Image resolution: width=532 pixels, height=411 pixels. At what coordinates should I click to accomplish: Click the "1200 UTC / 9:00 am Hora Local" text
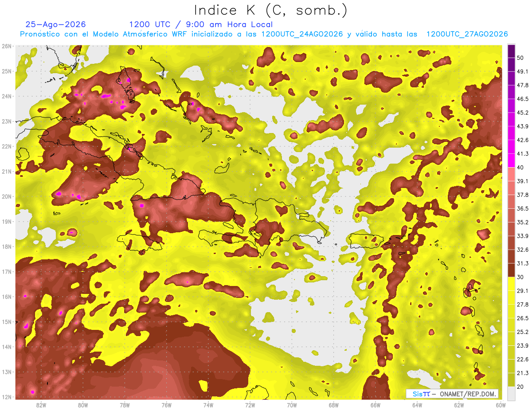point(201,24)
